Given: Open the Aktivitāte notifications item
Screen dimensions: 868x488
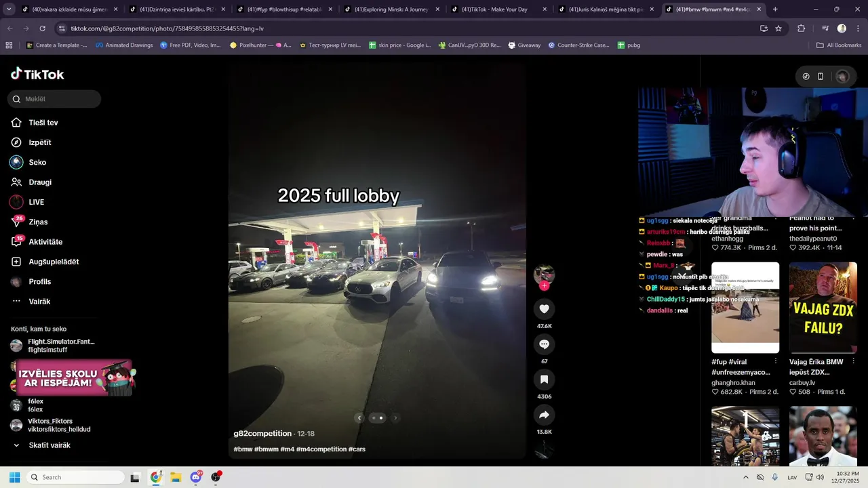Looking at the screenshot, I should 45,242.
